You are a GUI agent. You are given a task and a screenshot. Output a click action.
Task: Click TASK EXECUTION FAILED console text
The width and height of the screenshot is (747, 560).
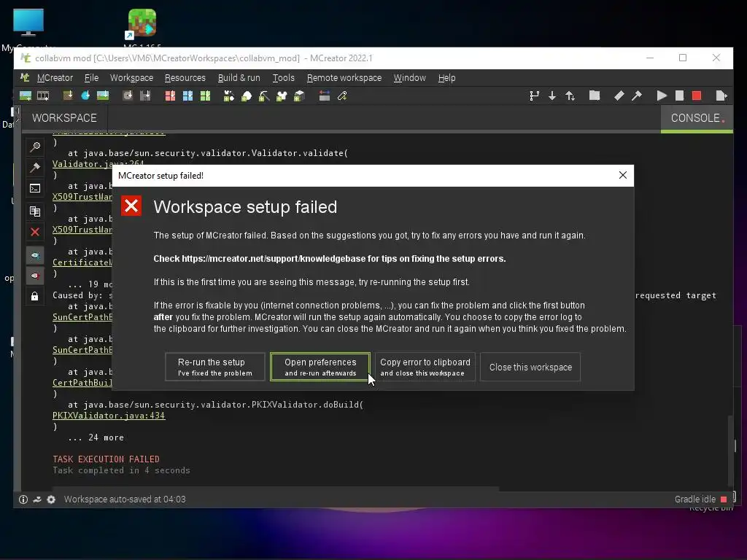106,459
